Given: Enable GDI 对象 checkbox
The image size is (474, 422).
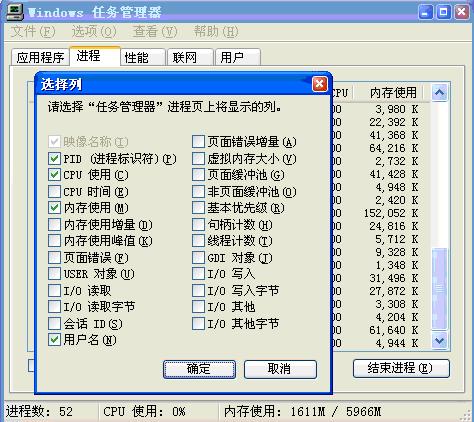Looking at the screenshot, I should point(198,257).
